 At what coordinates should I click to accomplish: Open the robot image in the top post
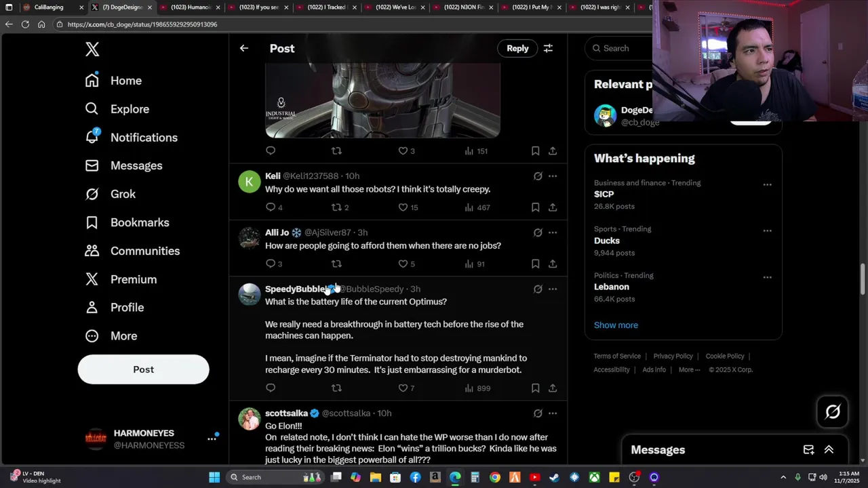[382, 100]
